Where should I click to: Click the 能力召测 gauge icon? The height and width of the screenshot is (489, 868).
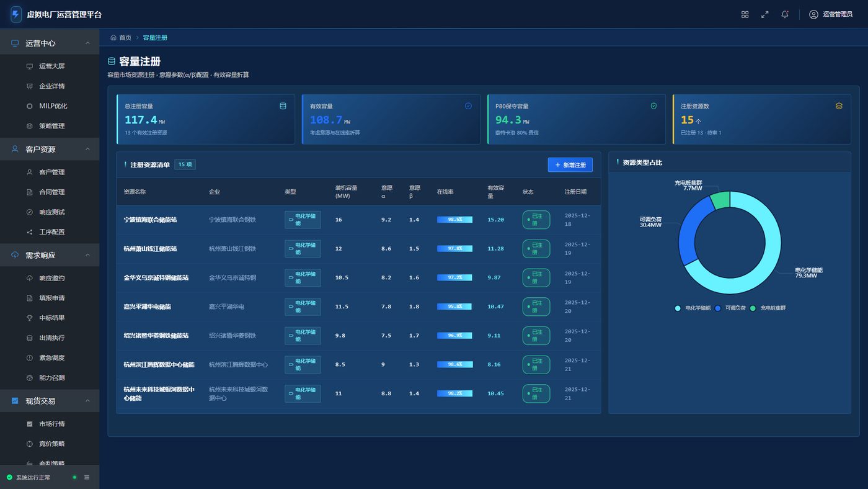[x=29, y=377]
